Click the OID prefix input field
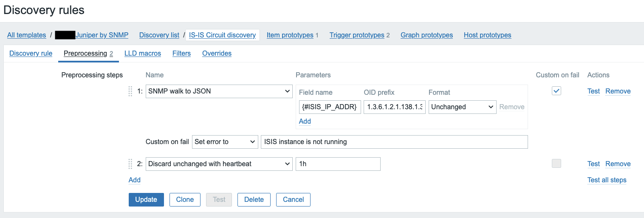Viewport: 644px width, 218px height. click(x=395, y=107)
